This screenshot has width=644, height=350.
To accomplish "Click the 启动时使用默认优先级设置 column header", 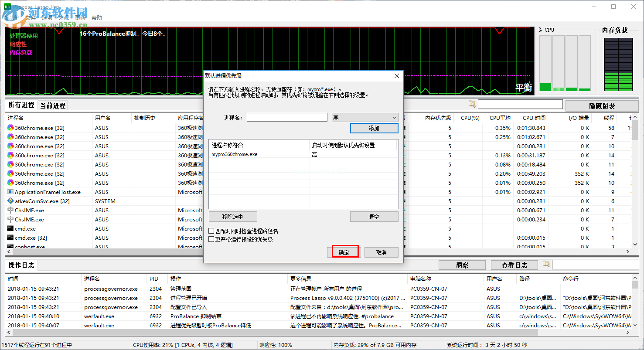I will 353,145.
